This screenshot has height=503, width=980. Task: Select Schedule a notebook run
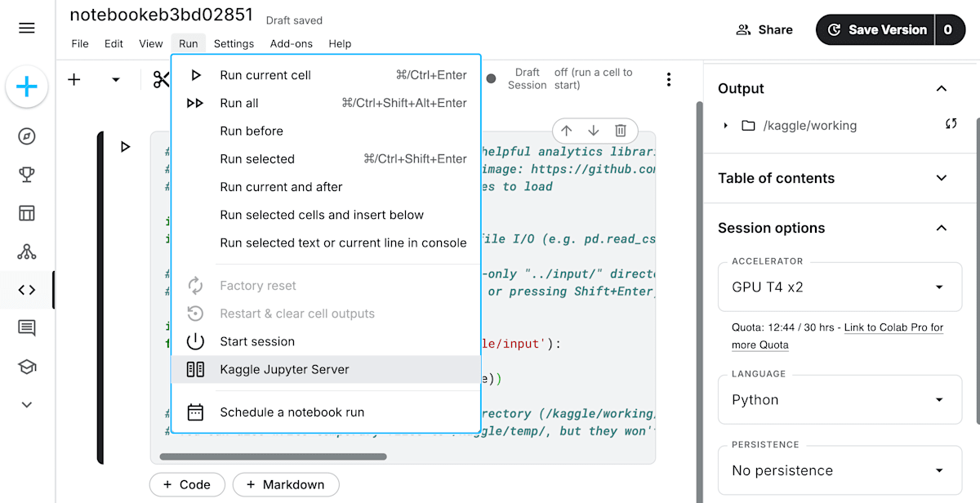tap(326, 412)
